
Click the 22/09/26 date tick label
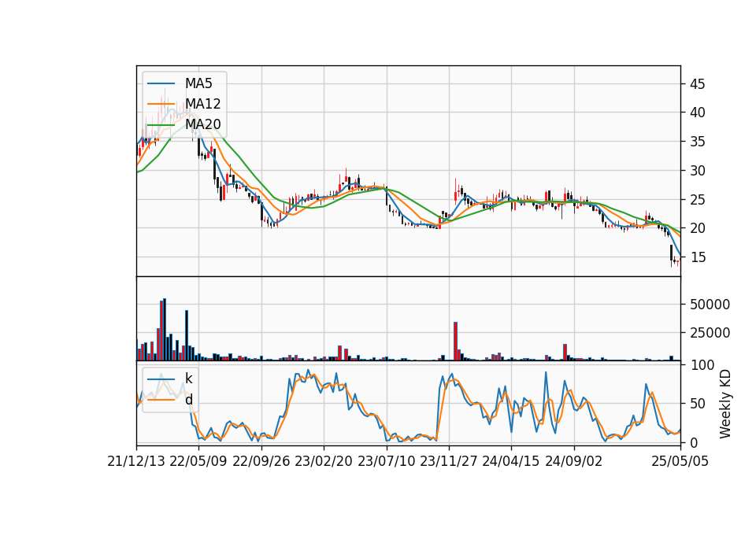pos(261,461)
